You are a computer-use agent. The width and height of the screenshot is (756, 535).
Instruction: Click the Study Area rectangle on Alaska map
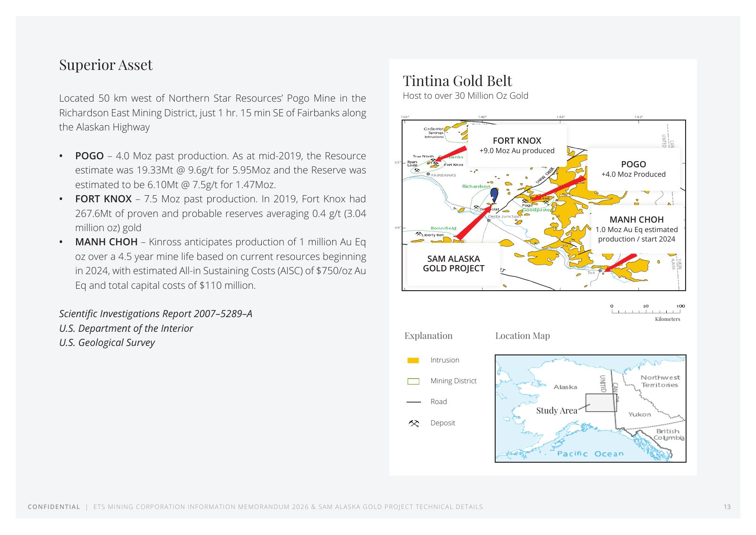601,403
